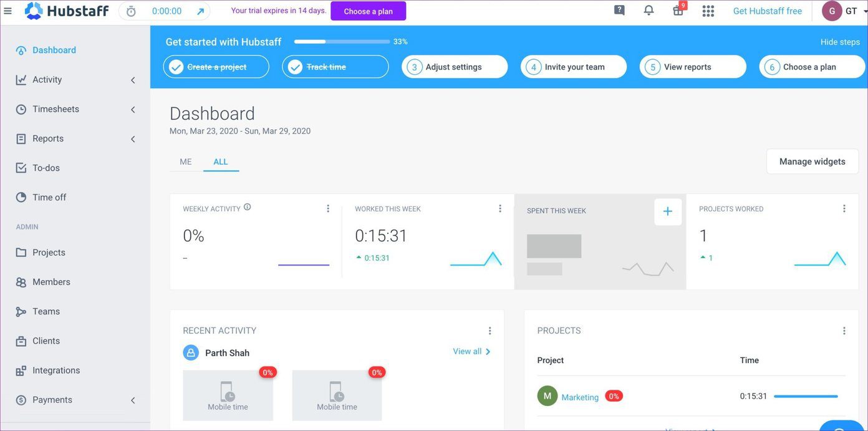The width and height of the screenshot is (868, 431).
Task: Toggle the completed Track time step
Action: 335,67
